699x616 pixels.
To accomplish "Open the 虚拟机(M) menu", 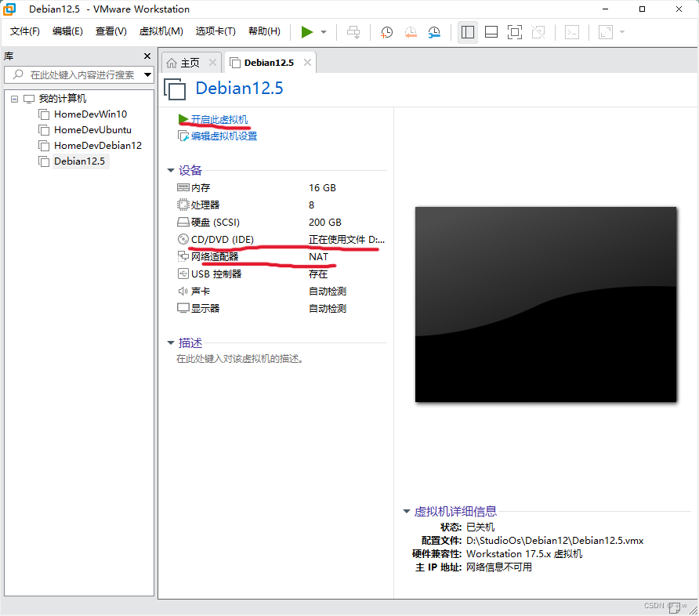I will click(160, 31).
